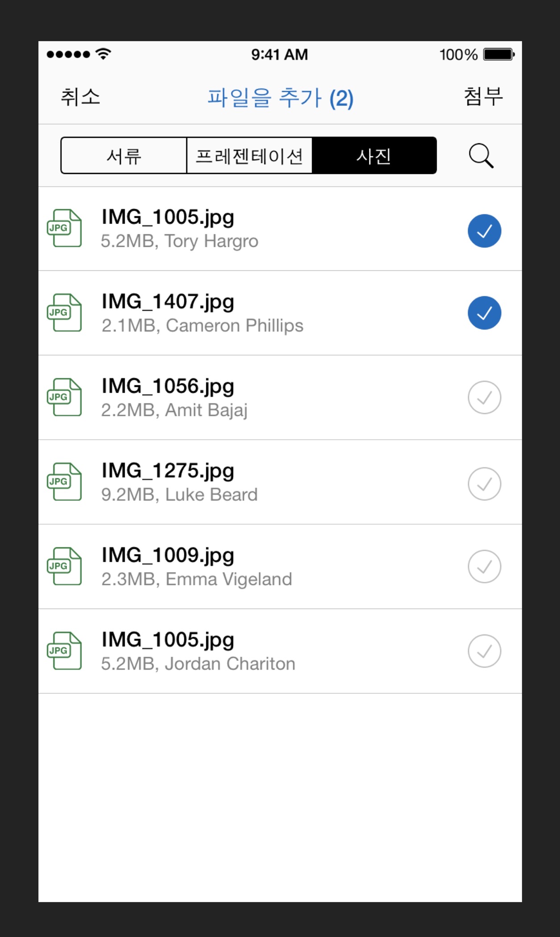
Task: Check the circle for Emma Vigeland's file
Action: tap(484, 566)
